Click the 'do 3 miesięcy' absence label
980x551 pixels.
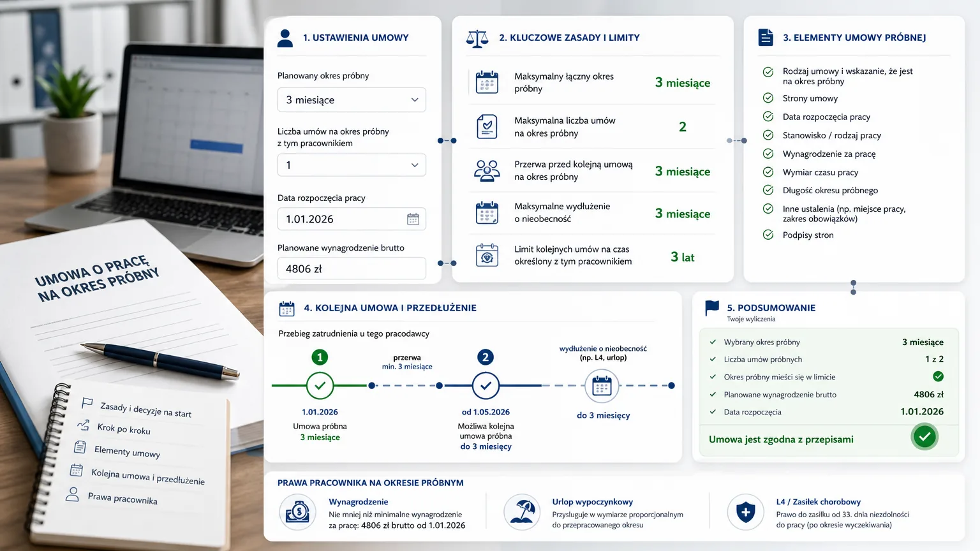coord(603,415)
